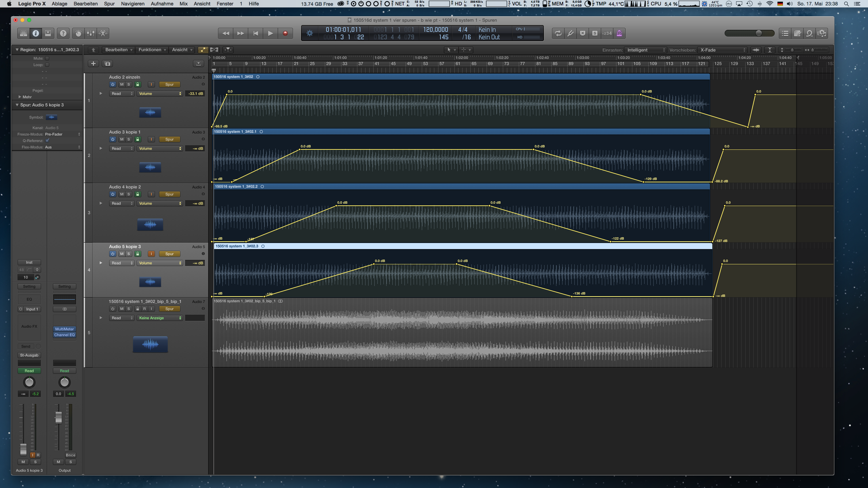This screenshot has width=868, height=488.
Task: Enable the Solo button in the control bar
Action: pos(595,33)
